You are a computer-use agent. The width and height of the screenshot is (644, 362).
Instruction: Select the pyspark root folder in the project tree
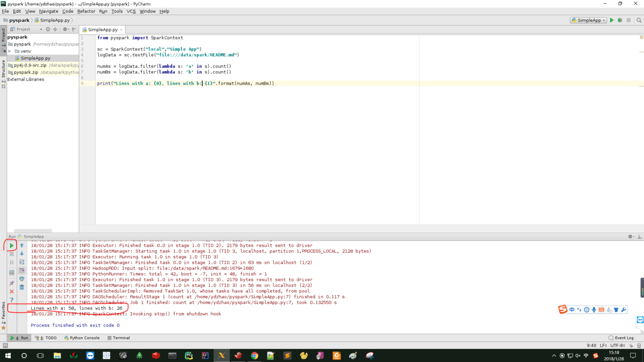22,44
